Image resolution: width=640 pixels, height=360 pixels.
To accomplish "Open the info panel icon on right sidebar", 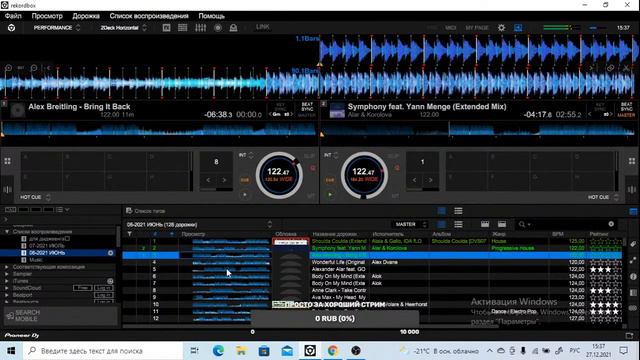I will pyautogui.click(x=633, y=276).
